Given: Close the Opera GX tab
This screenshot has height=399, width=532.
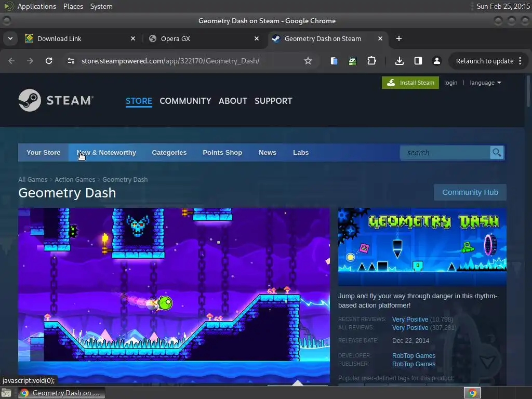Looking at the screenshot, I should 257,38.
